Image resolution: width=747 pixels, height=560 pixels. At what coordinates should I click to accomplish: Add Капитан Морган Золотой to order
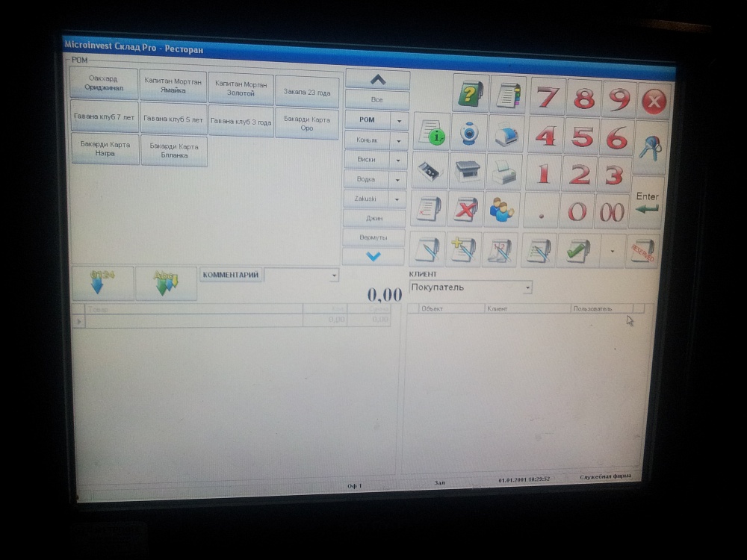241,89
